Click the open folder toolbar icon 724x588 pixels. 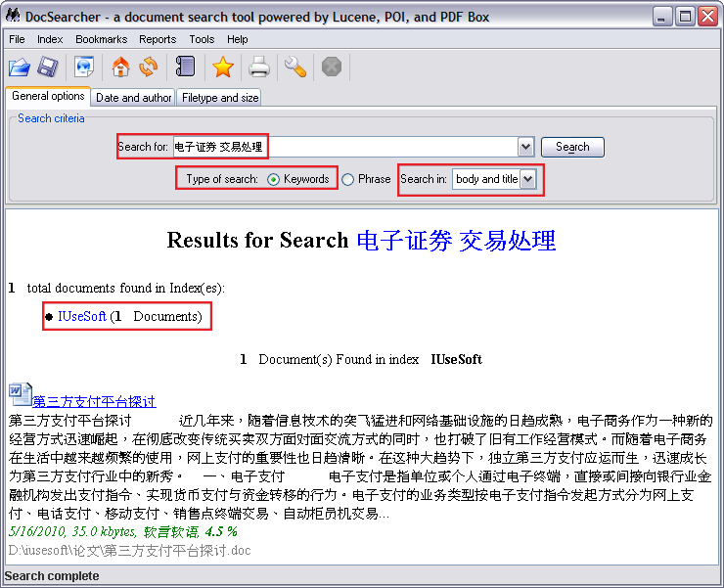pyautogui.click(x=20, y=67)
